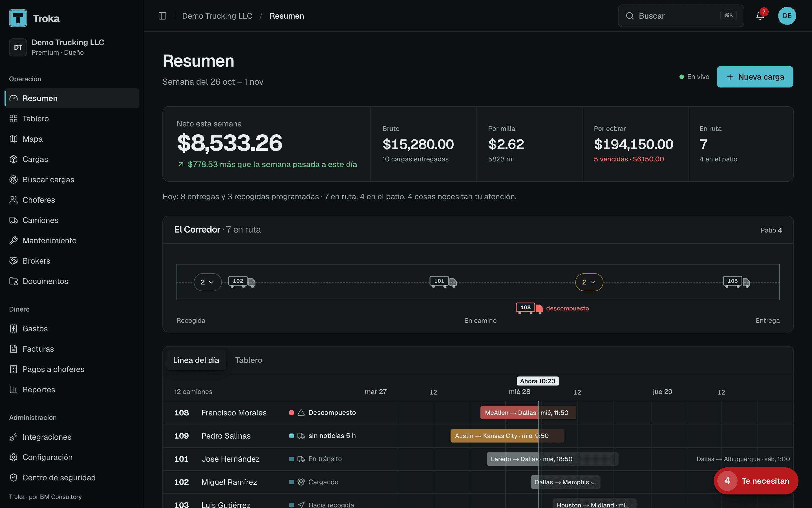Click the Laredo → Dallas load bar

tap(552, 459)
